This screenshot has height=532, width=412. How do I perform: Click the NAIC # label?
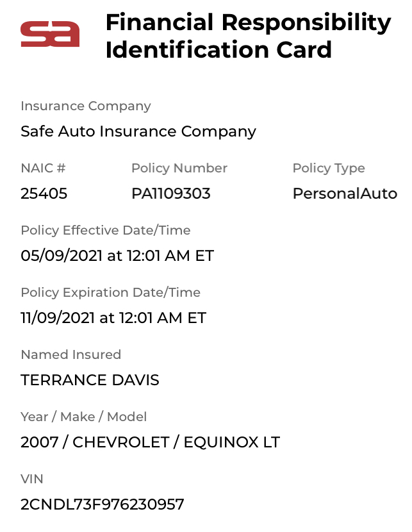(x=43, y=168)
